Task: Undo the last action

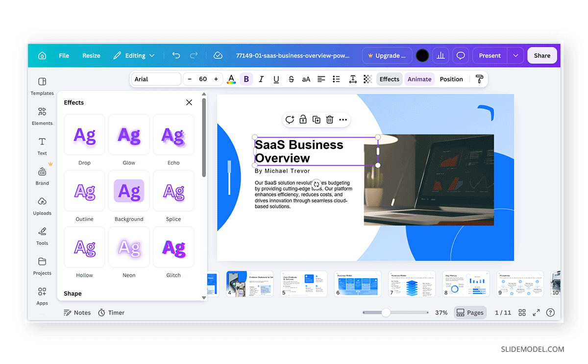Action: (x=176, y=55)
